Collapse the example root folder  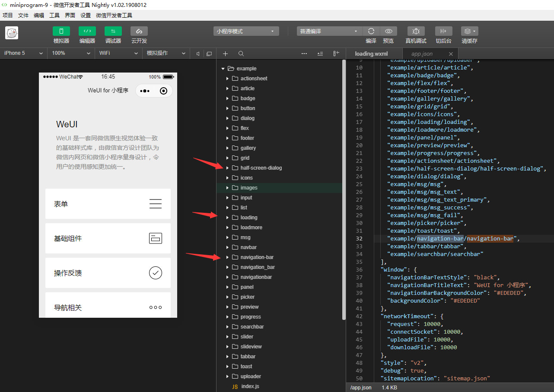[223, 69]
